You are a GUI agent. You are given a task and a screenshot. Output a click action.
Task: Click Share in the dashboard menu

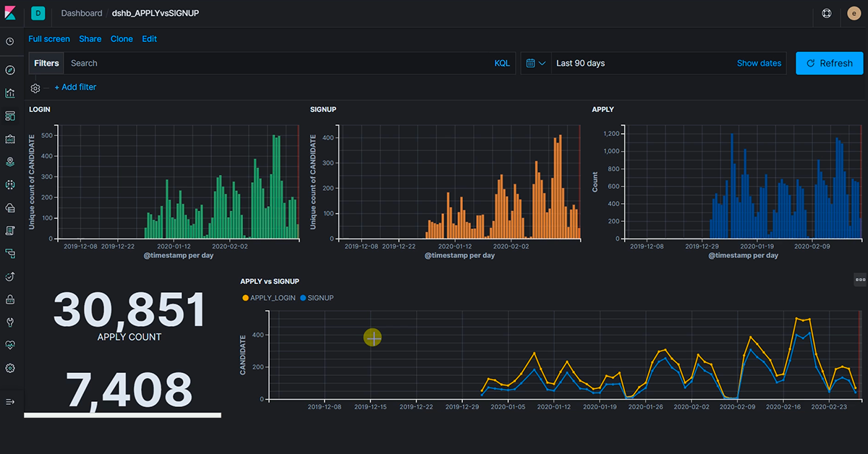coord(90,39)
